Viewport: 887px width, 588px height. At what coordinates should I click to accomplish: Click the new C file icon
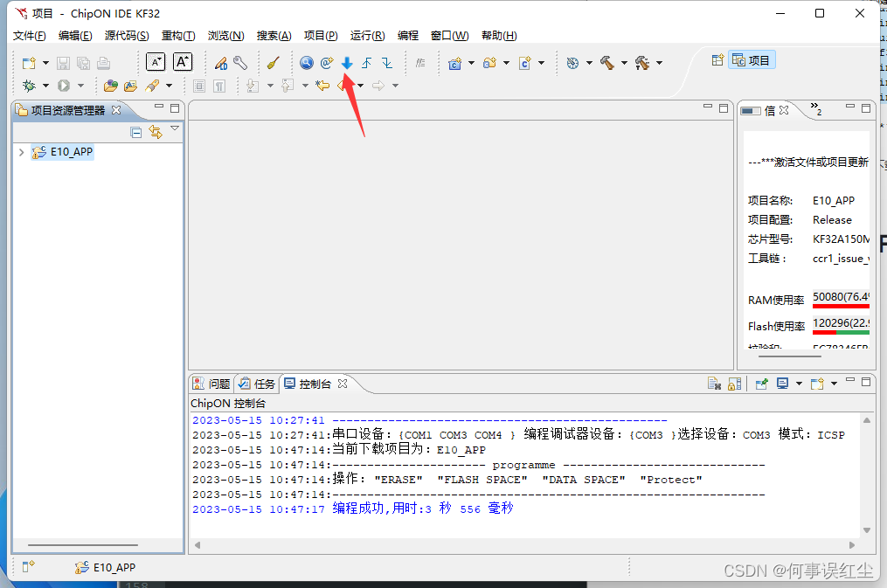(525, 63)
